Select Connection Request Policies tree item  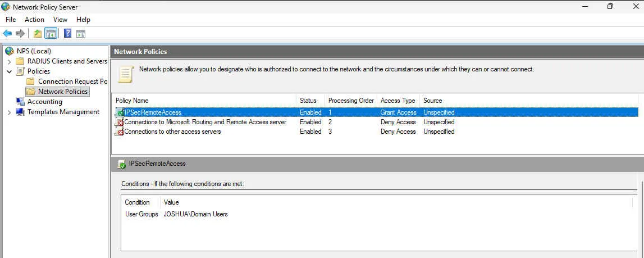coord(72,82)
